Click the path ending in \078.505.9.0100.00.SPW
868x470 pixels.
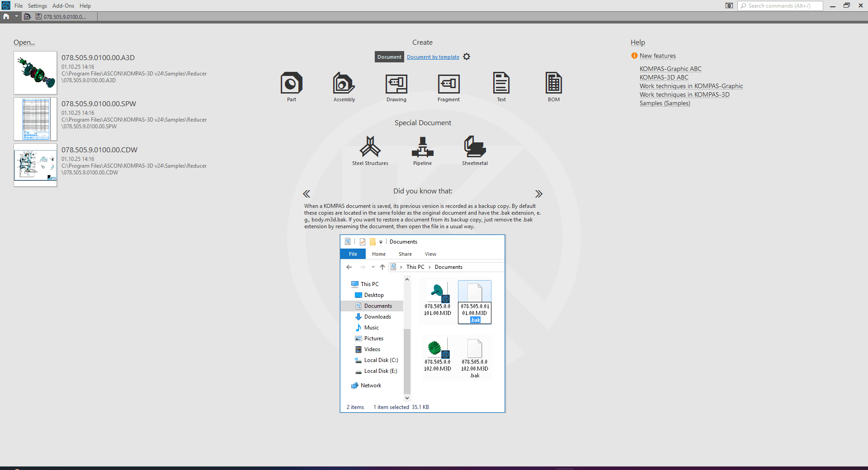[134, 123]
